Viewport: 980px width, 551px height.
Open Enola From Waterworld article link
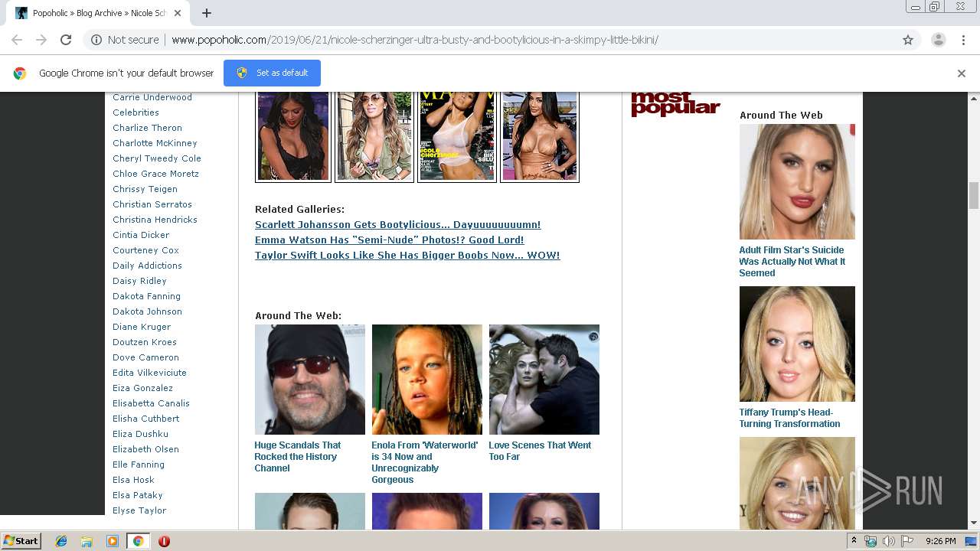tap(424, 462)
